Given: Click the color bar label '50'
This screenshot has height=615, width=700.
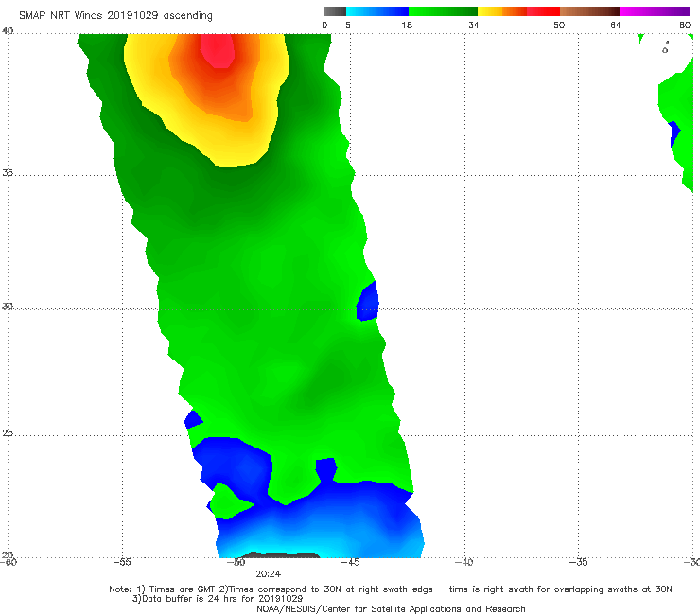Looking at the screenshot, I should coord(559,25).
